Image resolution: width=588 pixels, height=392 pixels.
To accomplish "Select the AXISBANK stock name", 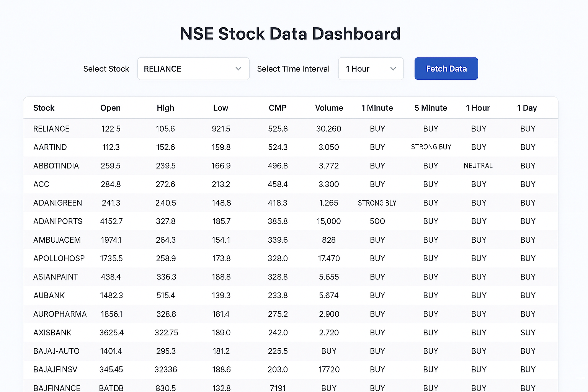I will tap(52, 333).
